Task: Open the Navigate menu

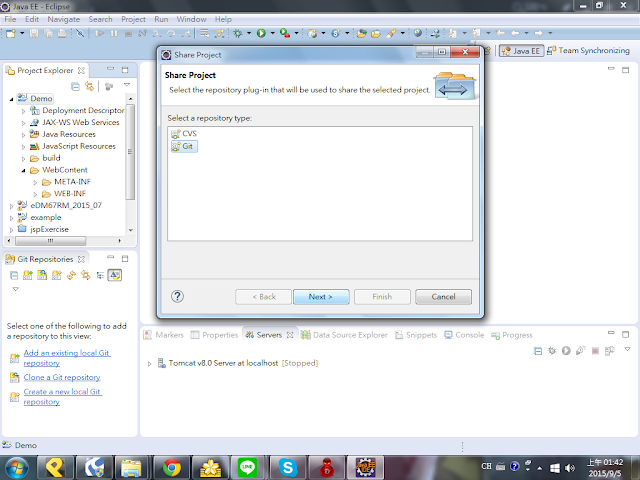Action: pos(63,19)
